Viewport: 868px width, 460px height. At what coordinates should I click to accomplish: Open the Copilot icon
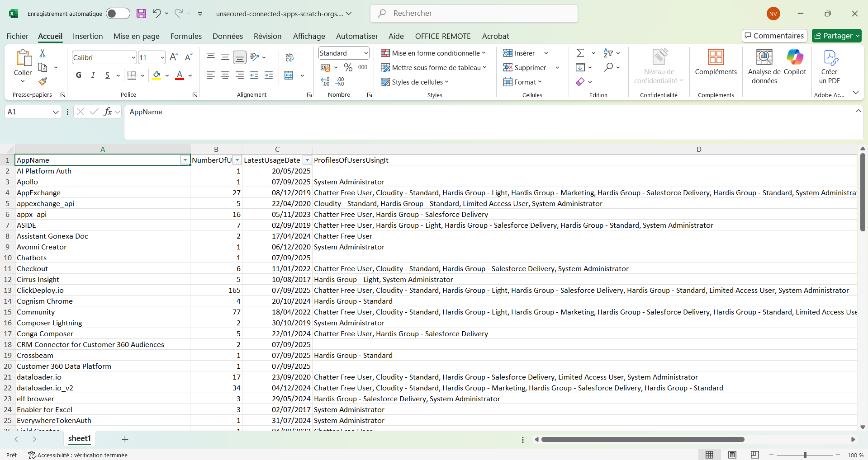(x=795, y=62)
